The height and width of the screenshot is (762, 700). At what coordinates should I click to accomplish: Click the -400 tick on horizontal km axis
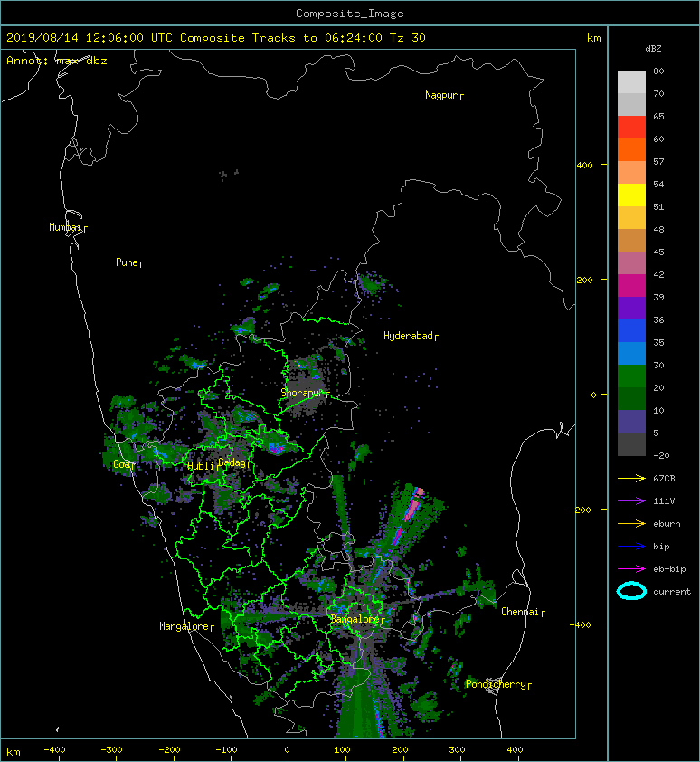(x=54, y=750)
